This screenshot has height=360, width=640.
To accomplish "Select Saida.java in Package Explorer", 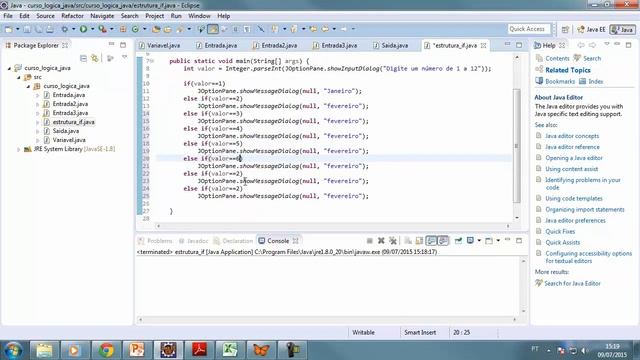I will point(65,131).
